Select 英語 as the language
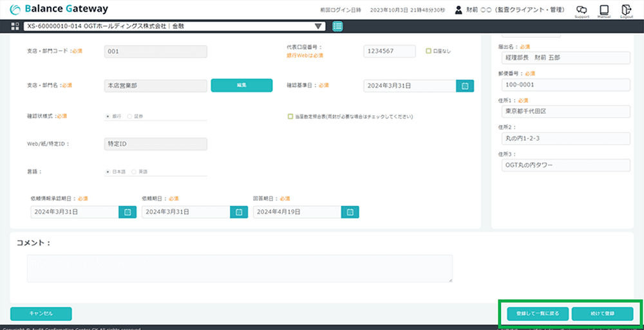This screenshot has height=330, width=644. pyautogui.click(x=134, y=172)
